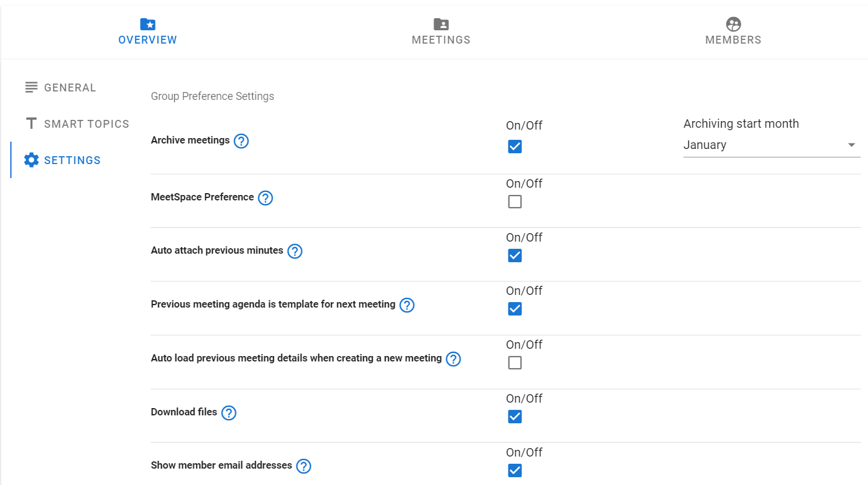Viewport: 868px width, 485px height.
Task: Open help for MeetSpace Preference
Action: [266, 198]
